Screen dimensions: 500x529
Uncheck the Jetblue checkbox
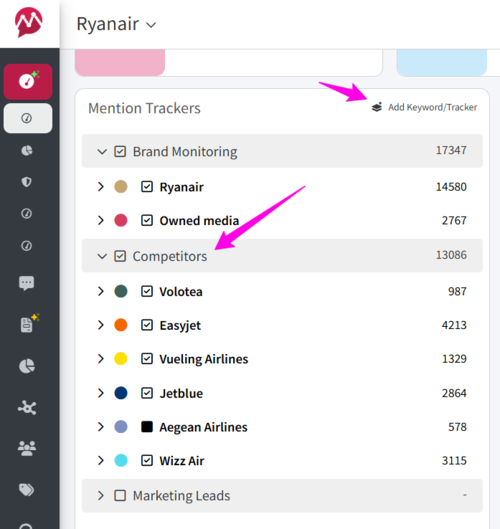click(147, 393)
